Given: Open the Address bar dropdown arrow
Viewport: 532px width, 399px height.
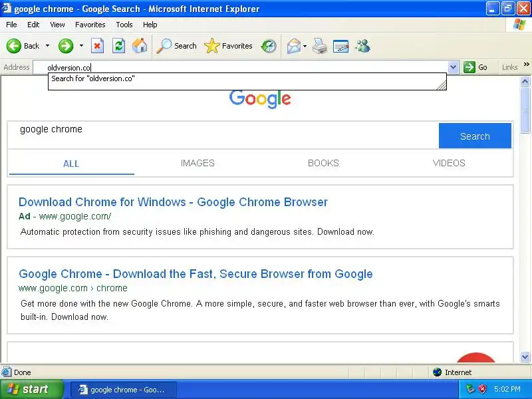Looking at the screenshot, I should coord(453,67).
